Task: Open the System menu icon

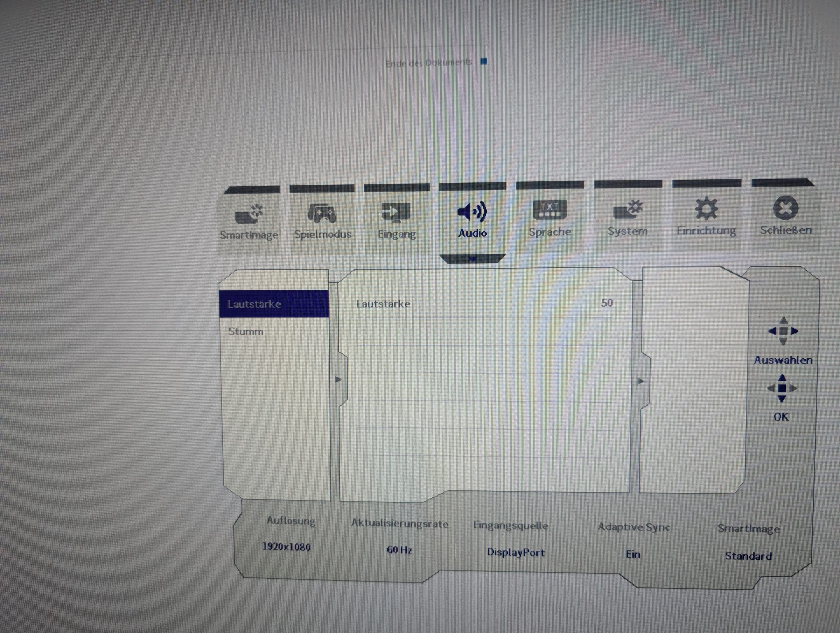Action: (x=627, y=210)
